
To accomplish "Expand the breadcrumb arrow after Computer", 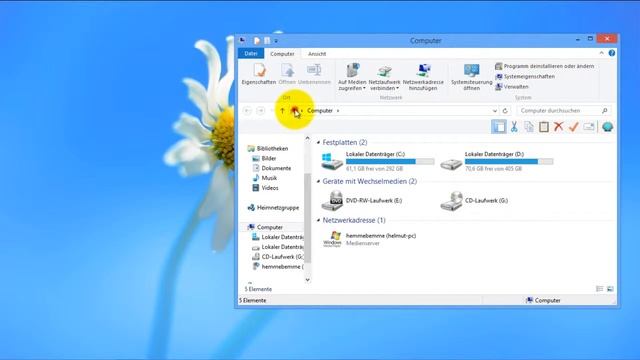I will pos(338,111).
